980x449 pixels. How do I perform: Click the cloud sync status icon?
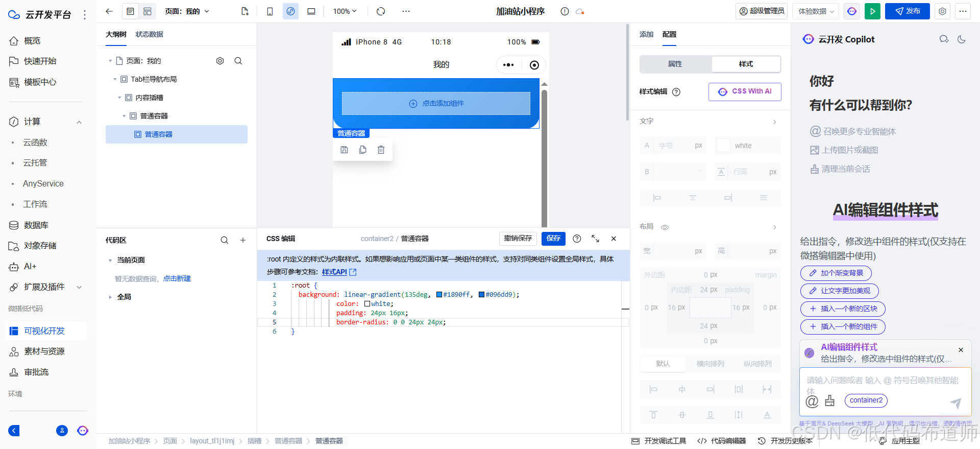[580, 11]
